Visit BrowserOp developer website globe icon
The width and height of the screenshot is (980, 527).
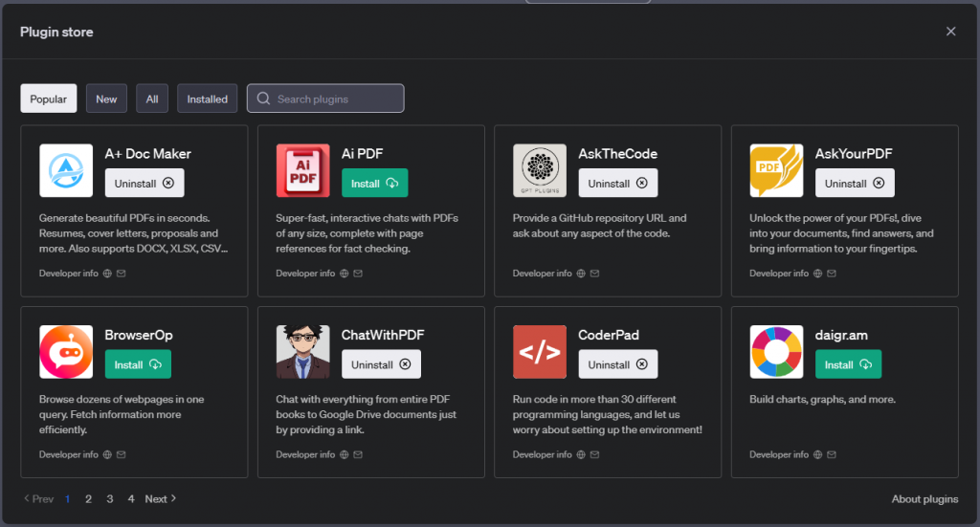pyautogui.click(x=107, y=454)
